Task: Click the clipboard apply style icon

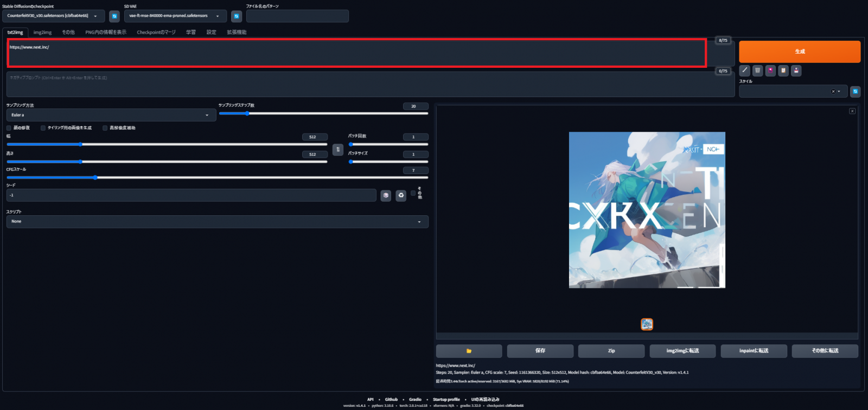Action: point(783,71)
